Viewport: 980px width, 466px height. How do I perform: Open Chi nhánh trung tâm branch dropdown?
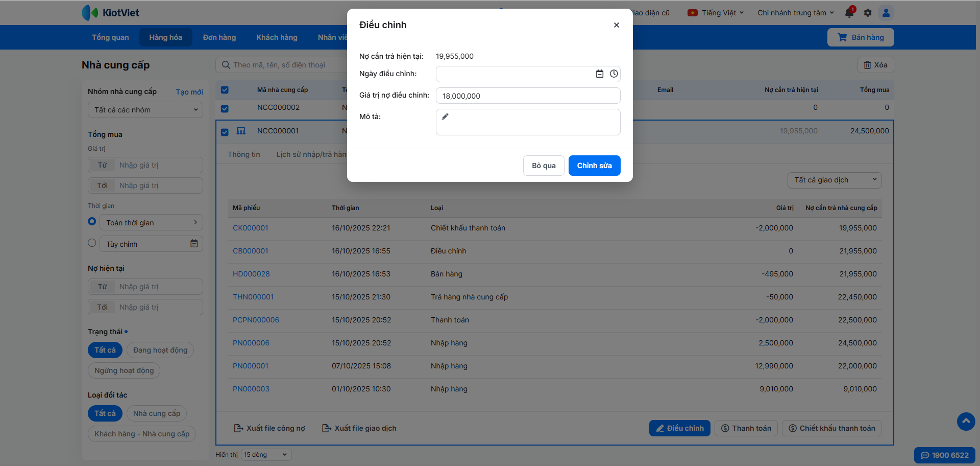(x=796, y=13)
